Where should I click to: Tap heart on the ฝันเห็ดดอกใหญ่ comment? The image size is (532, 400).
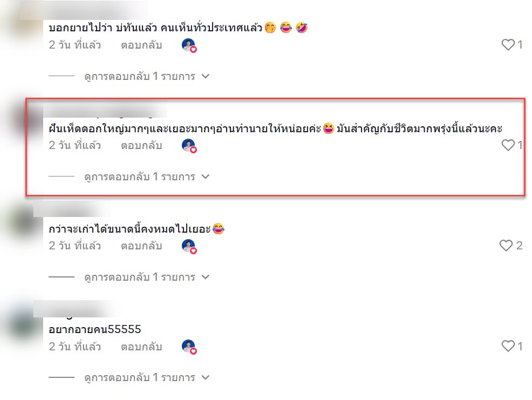coord(508,145)
